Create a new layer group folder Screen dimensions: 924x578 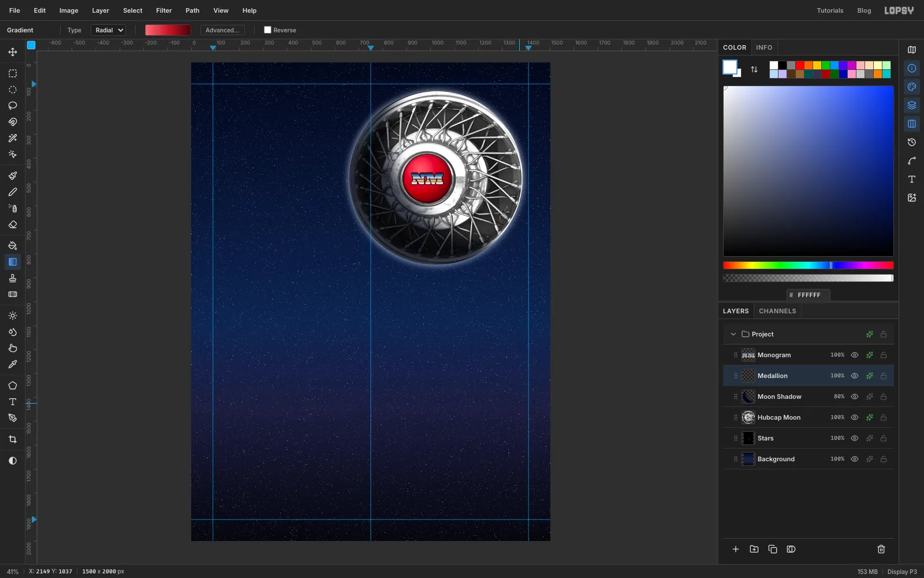[x=754, y=549]
